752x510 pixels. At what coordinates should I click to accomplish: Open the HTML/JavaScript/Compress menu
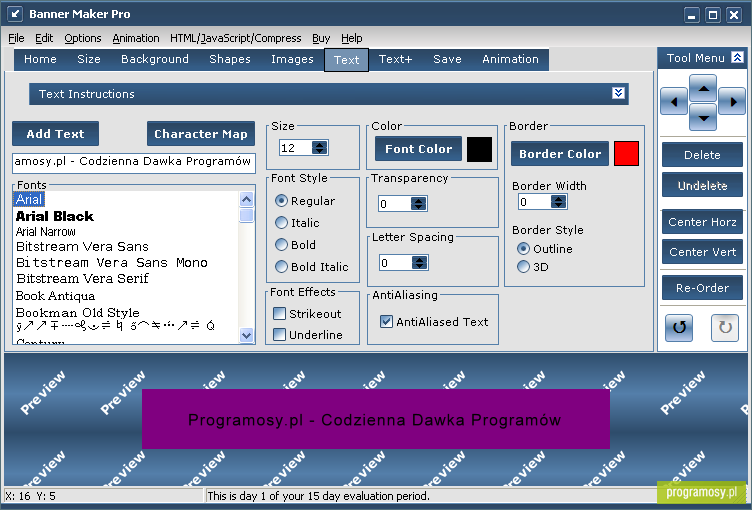point(235,38)
